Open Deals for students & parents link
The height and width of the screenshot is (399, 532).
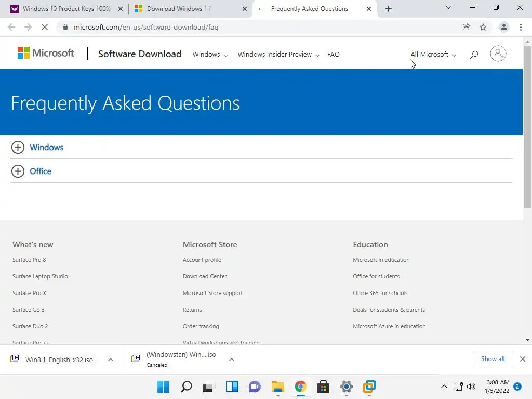coord(389,310)
